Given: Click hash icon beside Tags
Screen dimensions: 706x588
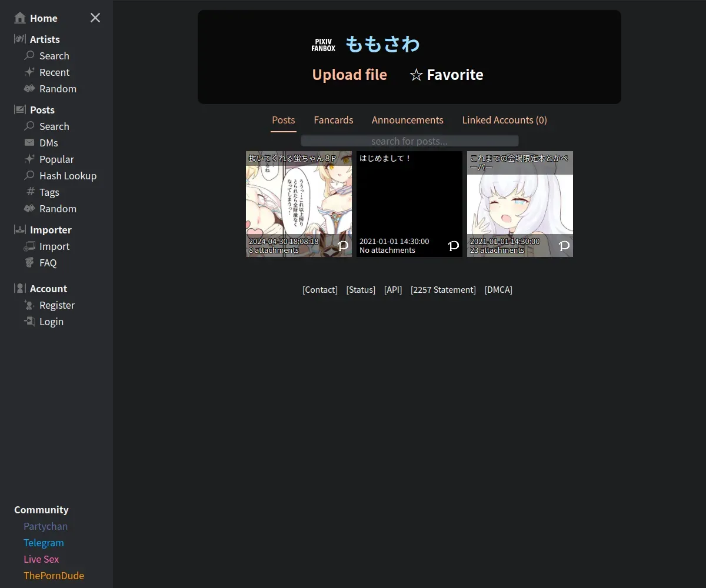Looking at the screenshot, I should click(x=31, y=192).
